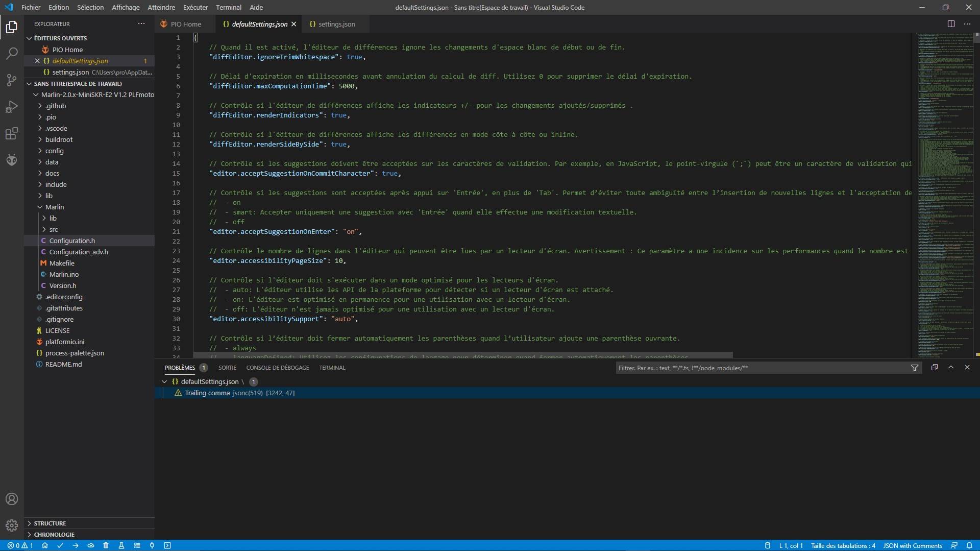Open the Terminal menu
Image resolution: width=980 pixels, height=551 pixels.
tap(228, 7)
